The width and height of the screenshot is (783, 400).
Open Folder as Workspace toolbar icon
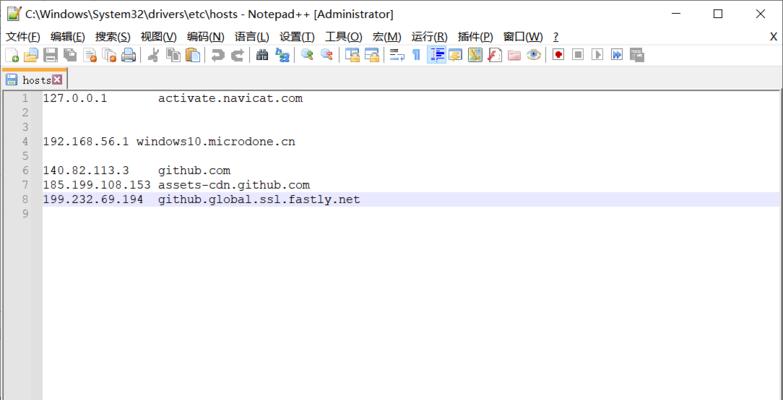(x=514, y=55)
